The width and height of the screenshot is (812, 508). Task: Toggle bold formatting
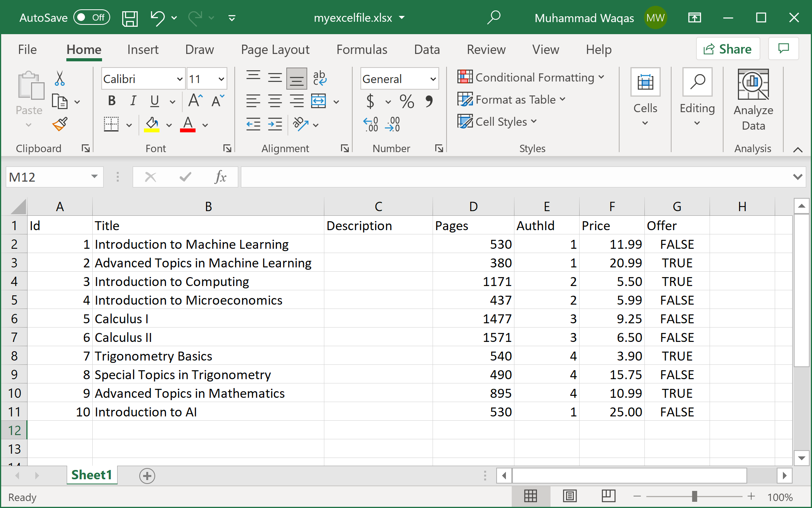[x=111, y=101]
